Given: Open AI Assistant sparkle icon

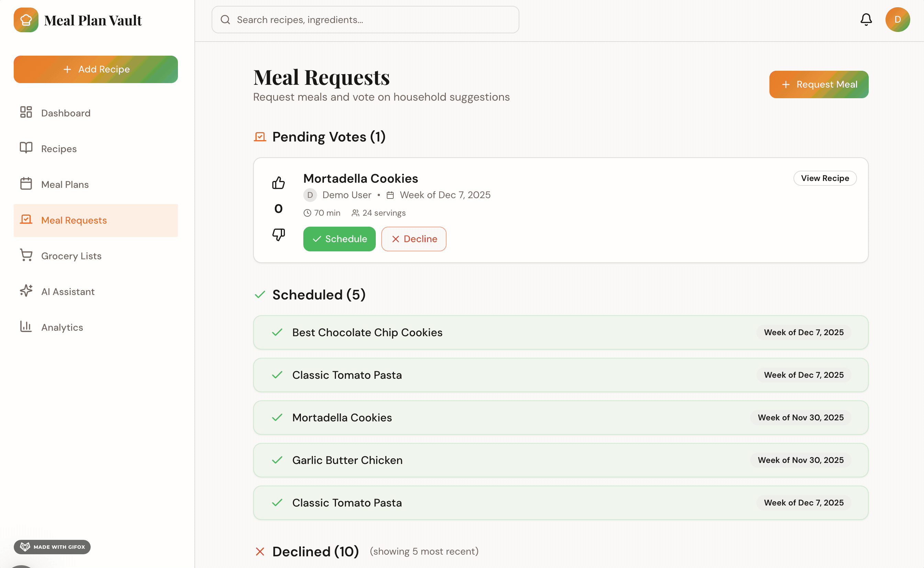Looking at the screenshot, I should click(26, 291).
